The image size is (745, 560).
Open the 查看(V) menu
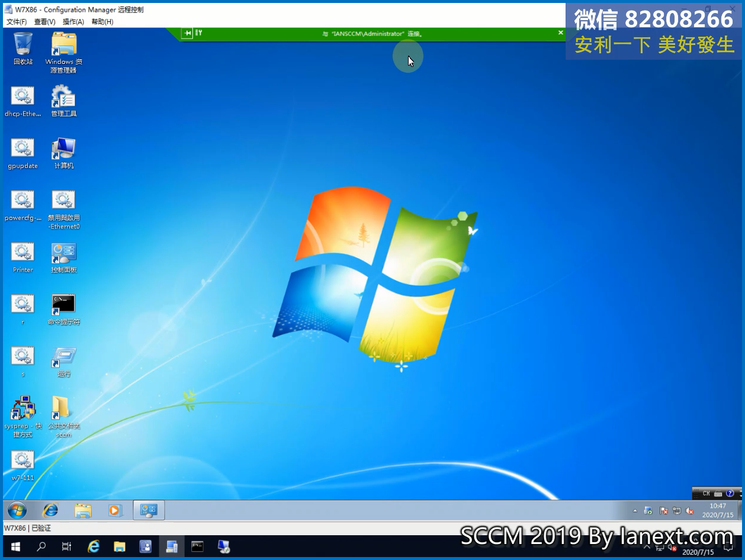coord(44,22)
